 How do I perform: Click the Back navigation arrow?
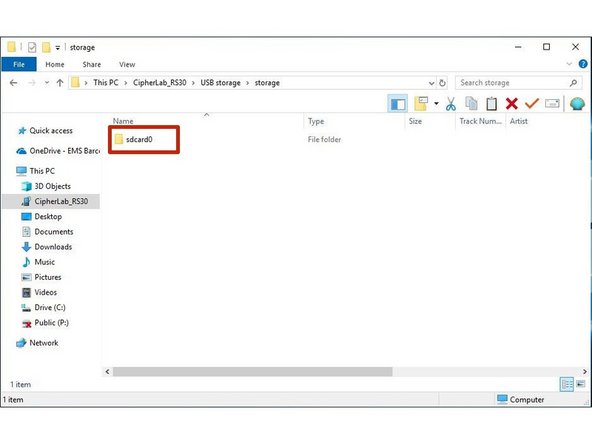(x=14, y=83)
